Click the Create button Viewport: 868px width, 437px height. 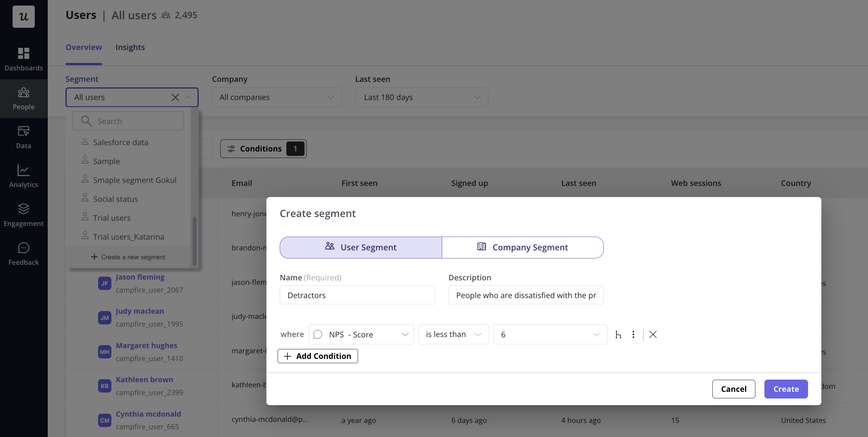786,389
